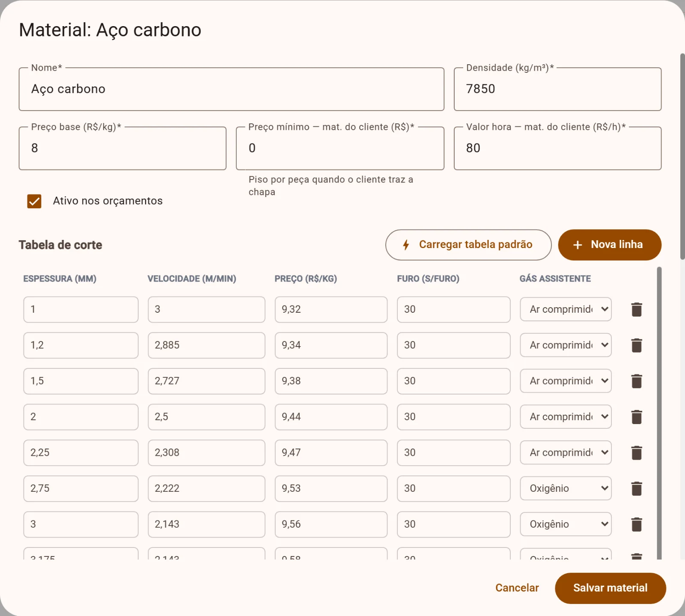Delete the row with speed 2,5

pos(637,417)
